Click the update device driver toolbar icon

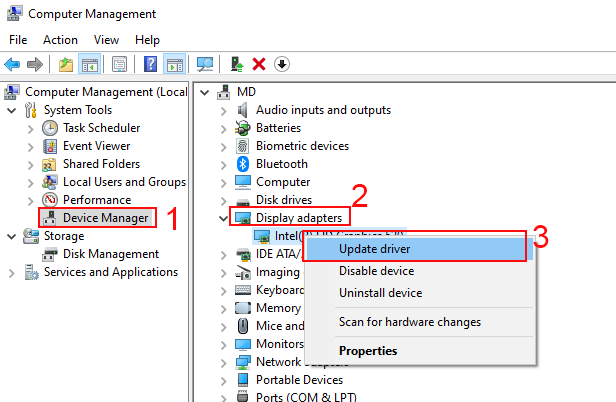(x=237, y=64)
